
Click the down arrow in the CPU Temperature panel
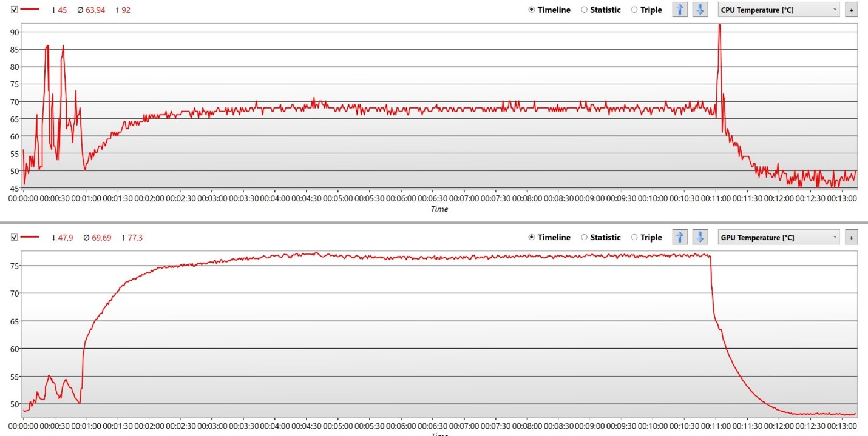(700, 10)
